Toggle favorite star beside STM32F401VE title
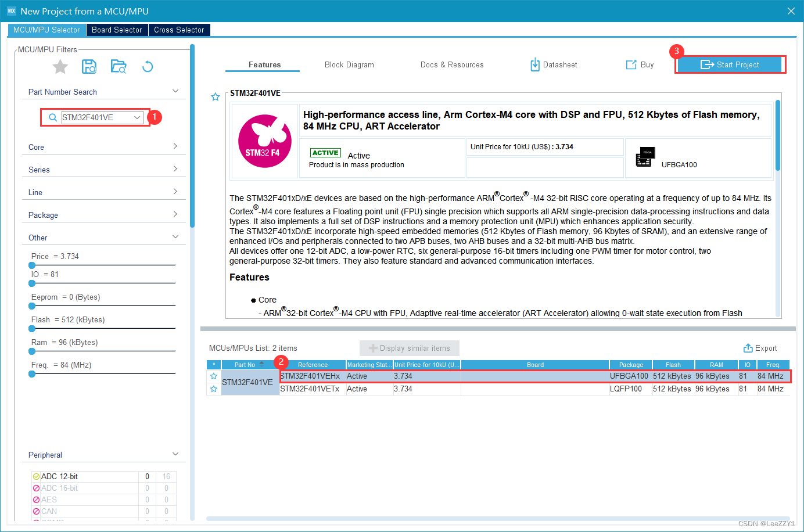804x532 pixels. (x=216, y=97)
